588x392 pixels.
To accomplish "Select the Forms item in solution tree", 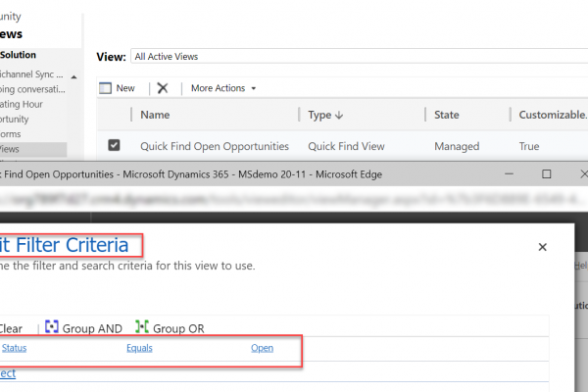I will click(10, 134).
